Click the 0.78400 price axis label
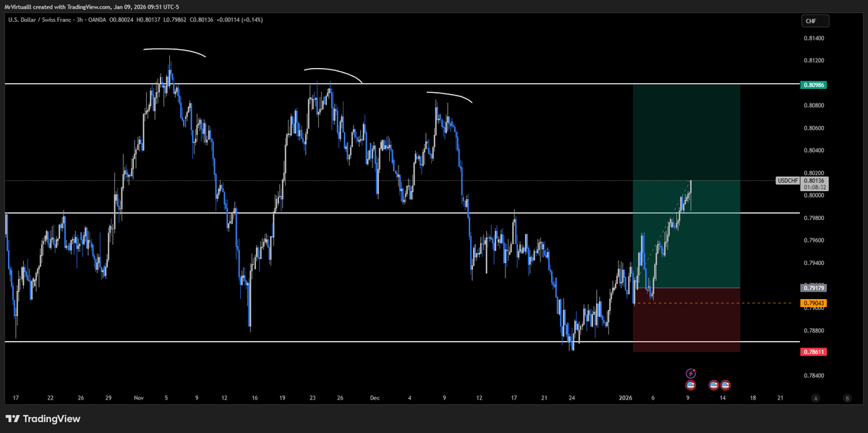 point(814,375)
